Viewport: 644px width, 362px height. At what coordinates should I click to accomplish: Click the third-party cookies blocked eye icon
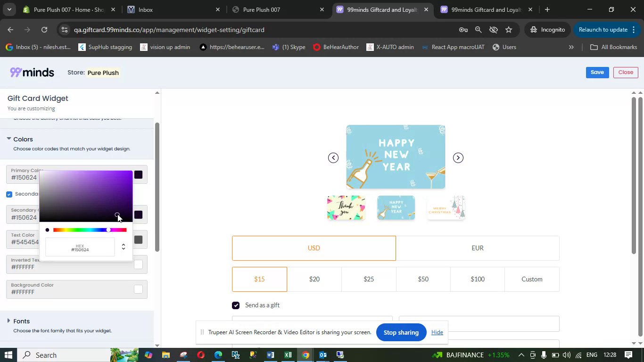(494, 30)
